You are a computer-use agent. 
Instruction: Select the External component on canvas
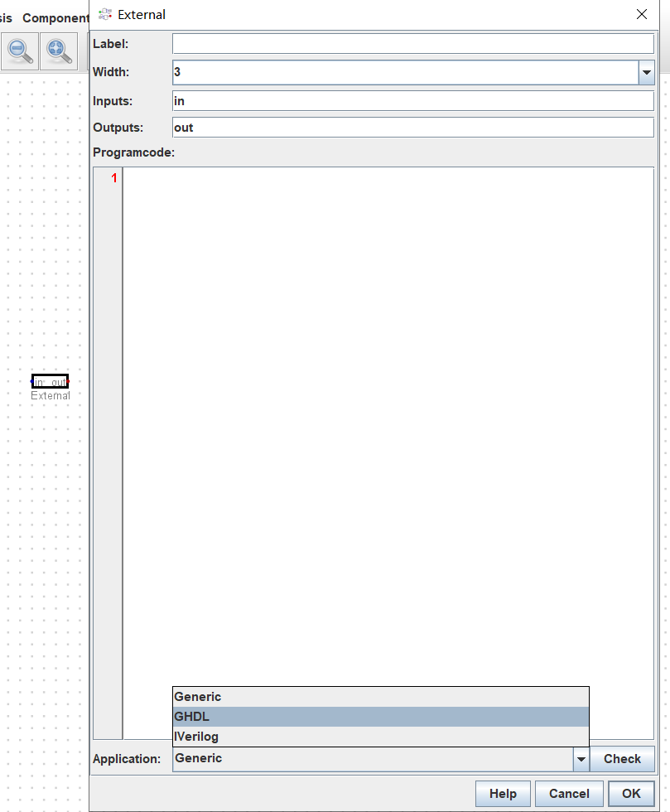[50, 382]
